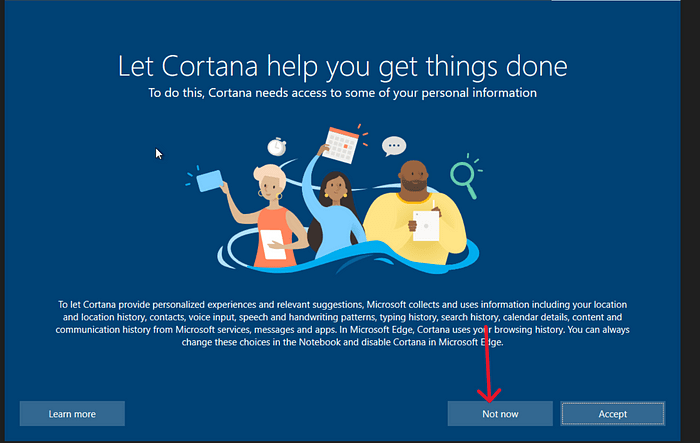Accept Cortana personal information access
The image size is (700, 443).
click(612, 414)
